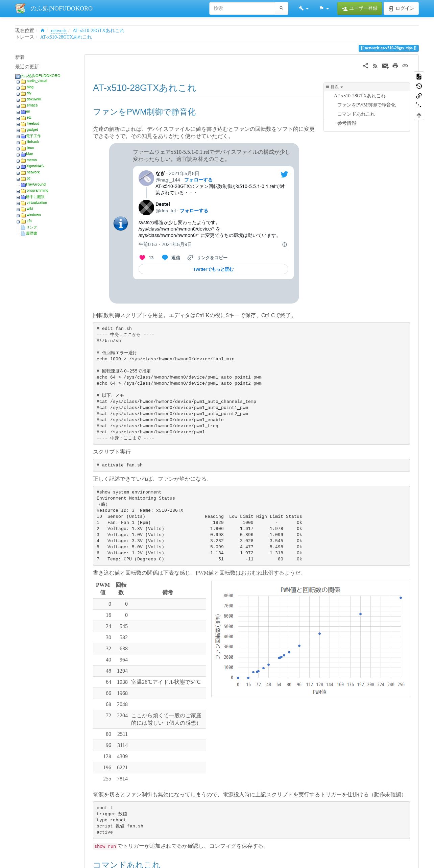Click なぎ's profile avatar in tweet
This screenshot has height=868, width=434.
coord(146,178)
